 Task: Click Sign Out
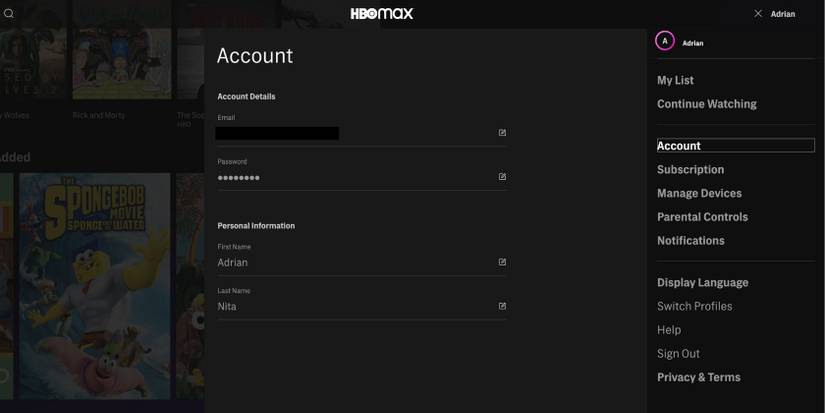pos(678,354)
